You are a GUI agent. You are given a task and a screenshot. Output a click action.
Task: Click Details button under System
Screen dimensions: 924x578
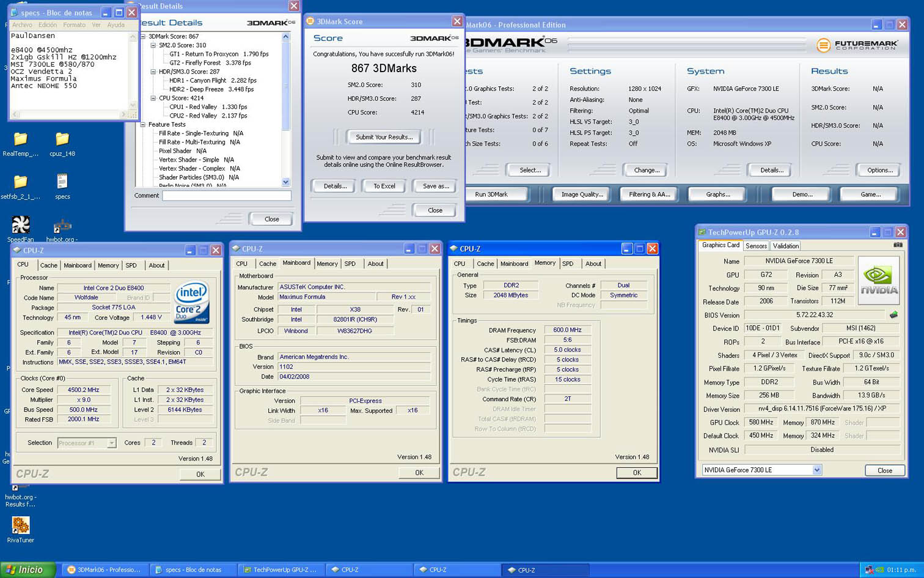772,170
